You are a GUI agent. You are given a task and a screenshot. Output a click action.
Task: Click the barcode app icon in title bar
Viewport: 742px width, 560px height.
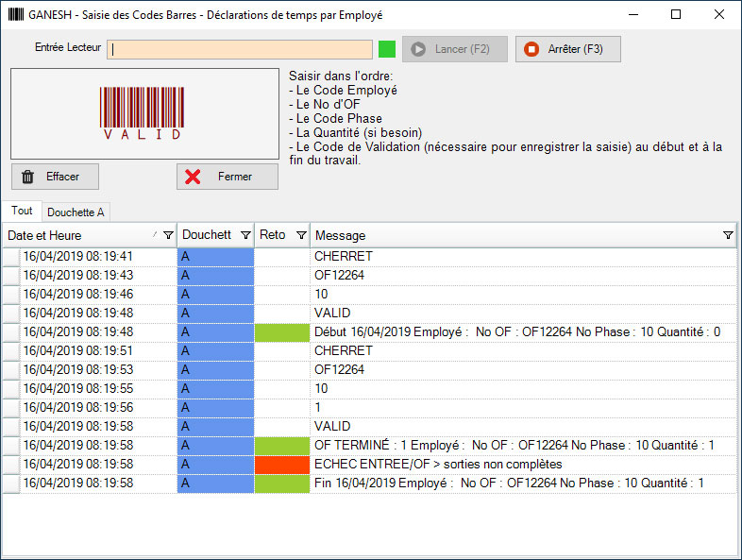tap(16, 16)
